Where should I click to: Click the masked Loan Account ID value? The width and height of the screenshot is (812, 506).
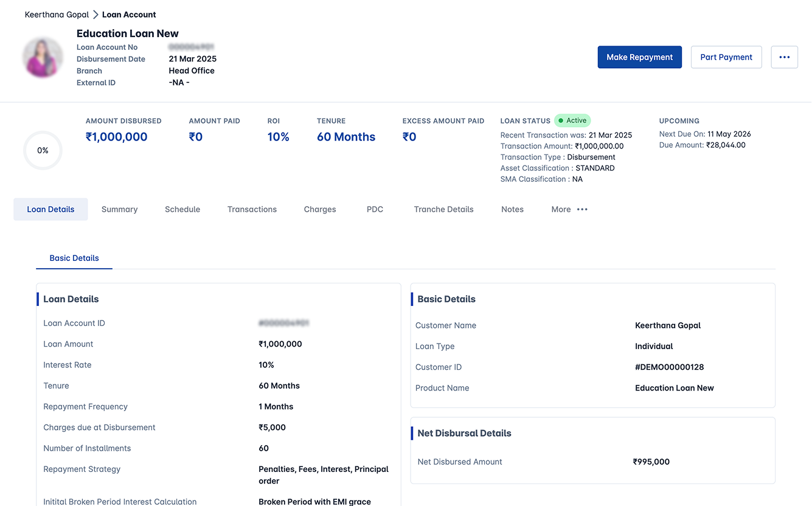284,323
